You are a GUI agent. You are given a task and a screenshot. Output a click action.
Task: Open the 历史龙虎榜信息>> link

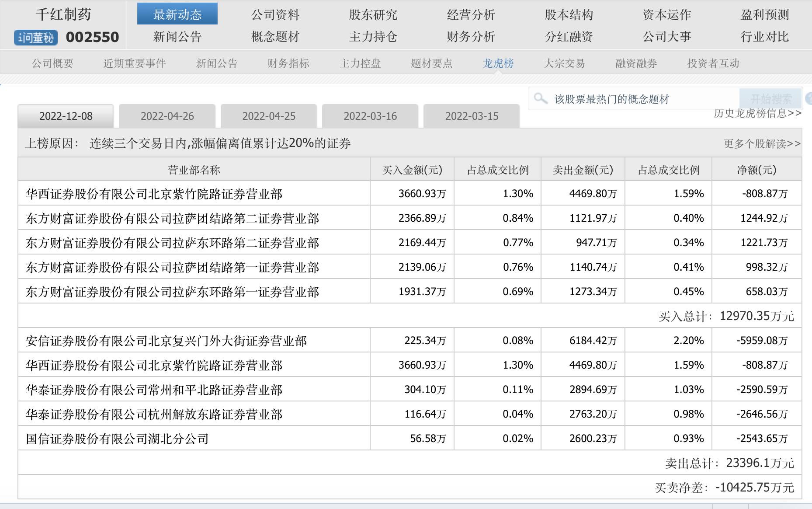click(x=758, y=114)
